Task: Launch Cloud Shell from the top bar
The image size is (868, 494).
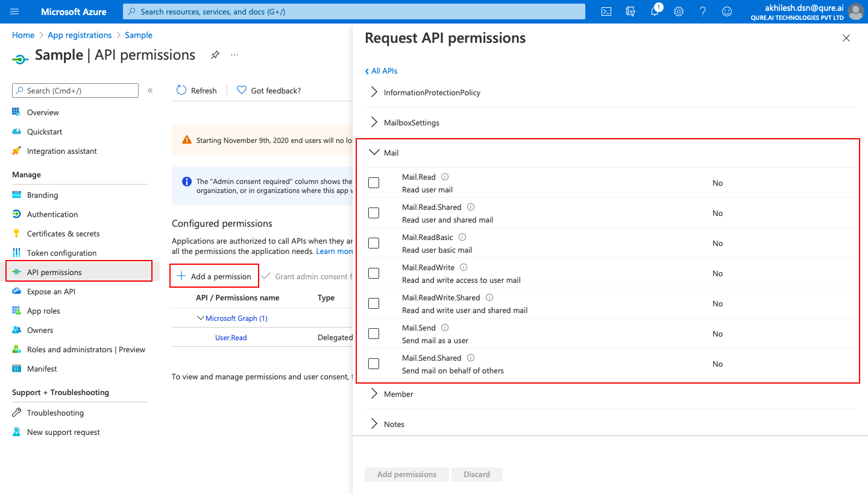Action: point(607,11)
